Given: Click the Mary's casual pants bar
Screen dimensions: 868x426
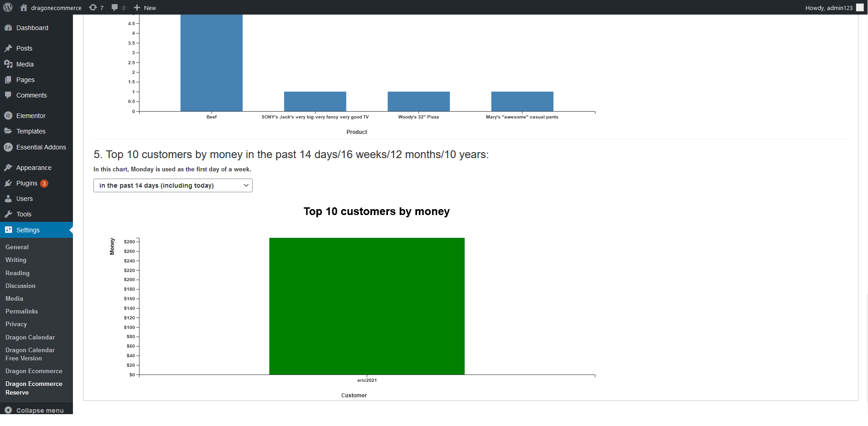Looking at the screenshot, I should 522,102.
